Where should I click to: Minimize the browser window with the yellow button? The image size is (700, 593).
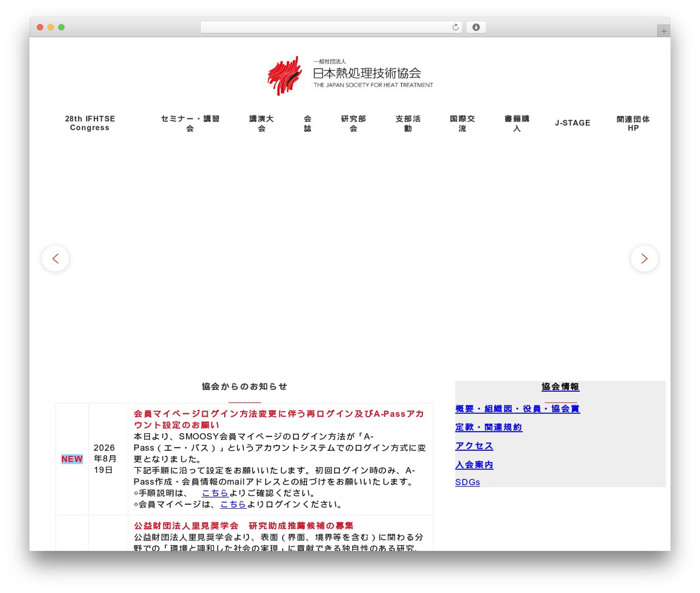[x=51, y=27]
